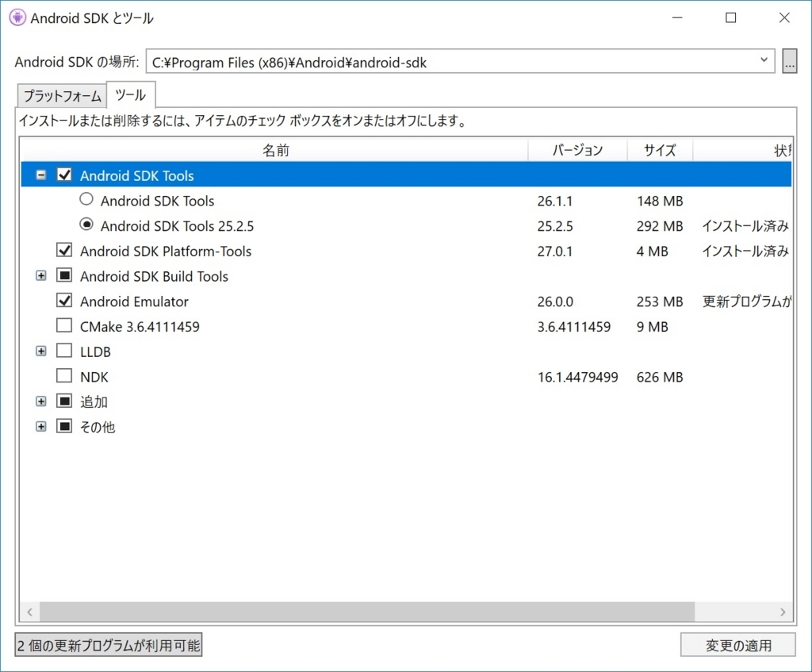Expand the 追加 tree node

pyautogui.click(x=41, y=401)
